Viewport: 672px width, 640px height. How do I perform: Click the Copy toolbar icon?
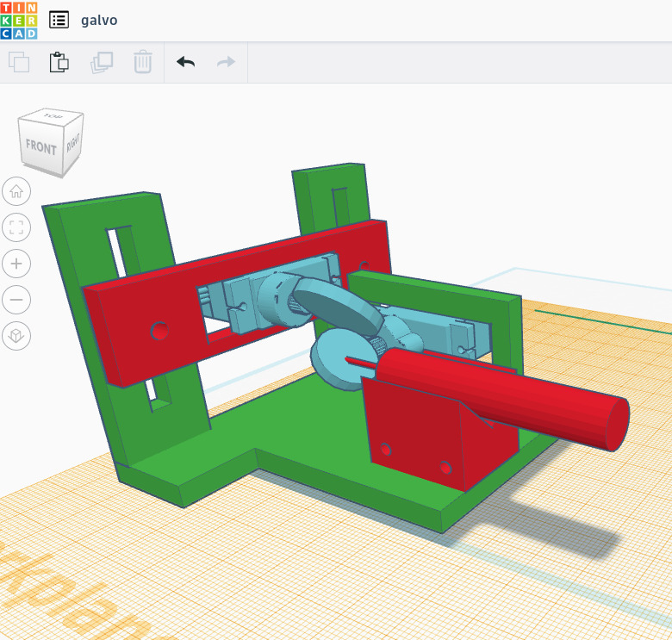(x=19, y=62)
